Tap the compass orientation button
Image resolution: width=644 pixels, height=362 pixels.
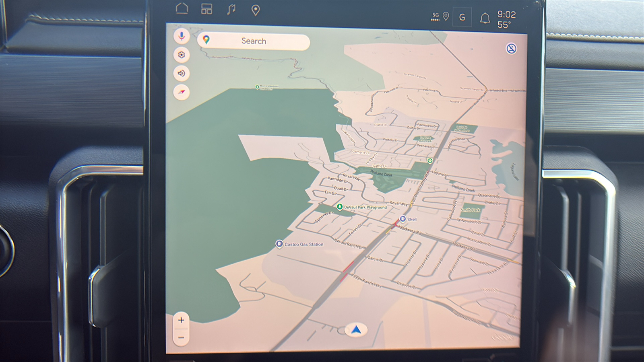(182, 92)
